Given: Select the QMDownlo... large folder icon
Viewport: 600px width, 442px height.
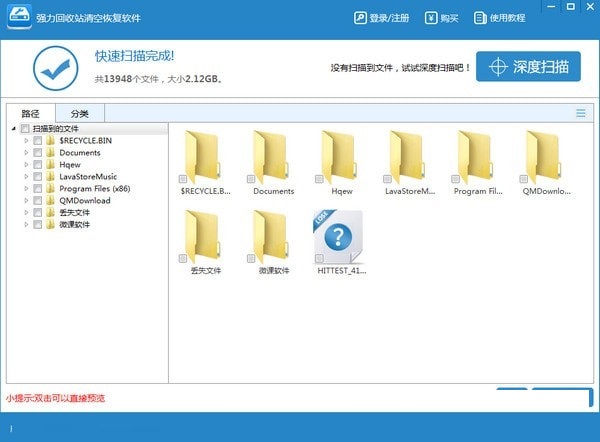Looking at the screenshot, I should tap(543, 157).
